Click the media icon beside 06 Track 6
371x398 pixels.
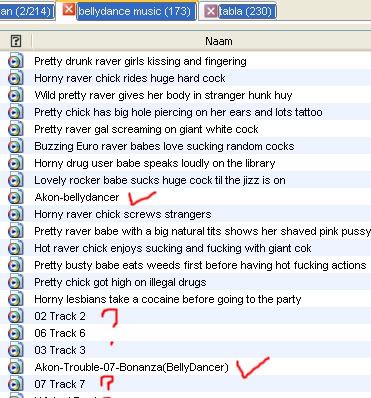(x=15, y=333)
